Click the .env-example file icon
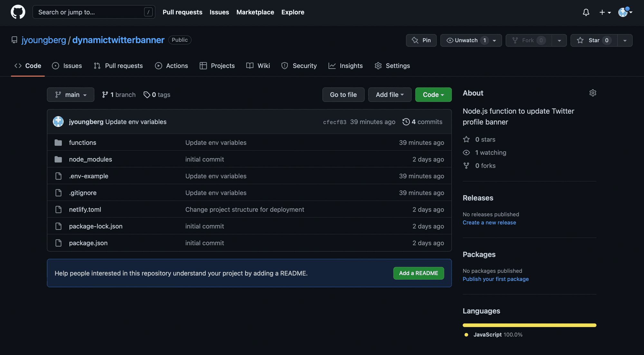This screenshot has height=355, width=644. click(58, 176)
